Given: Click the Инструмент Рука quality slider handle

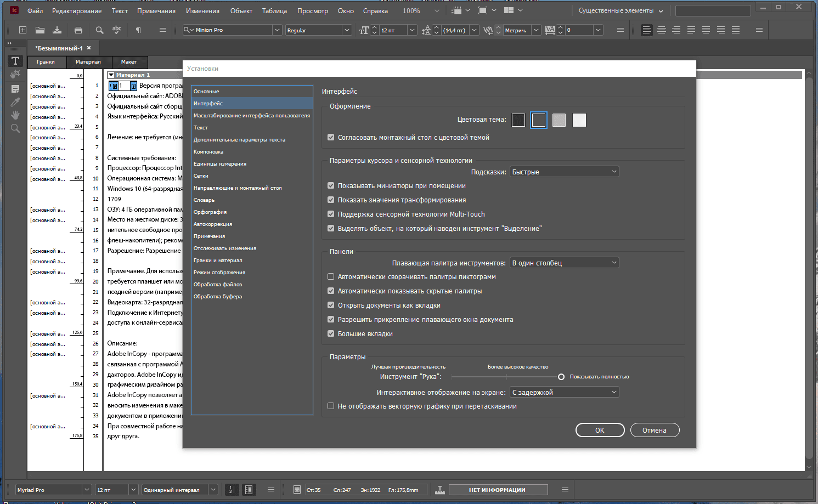Looking at the screenshot, I should pyautogui.click(x=561, y=377).
